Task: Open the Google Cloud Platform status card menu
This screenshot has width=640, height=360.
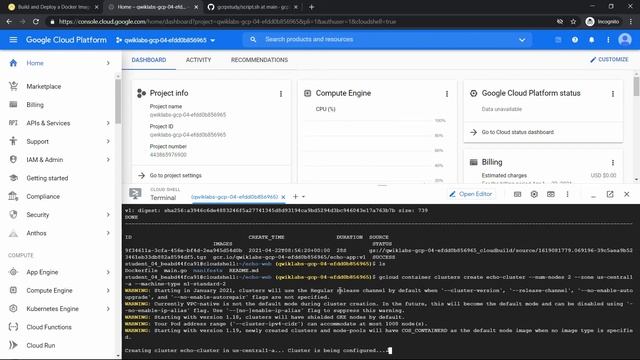Action: 613,94
